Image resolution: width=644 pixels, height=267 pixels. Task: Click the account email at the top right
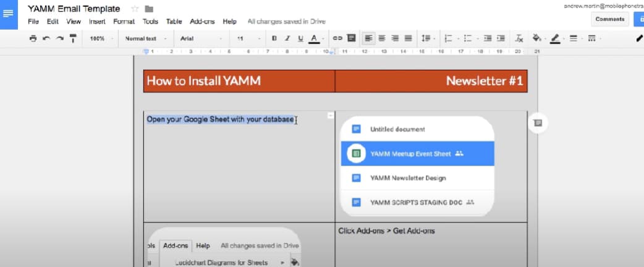point(604,6)
